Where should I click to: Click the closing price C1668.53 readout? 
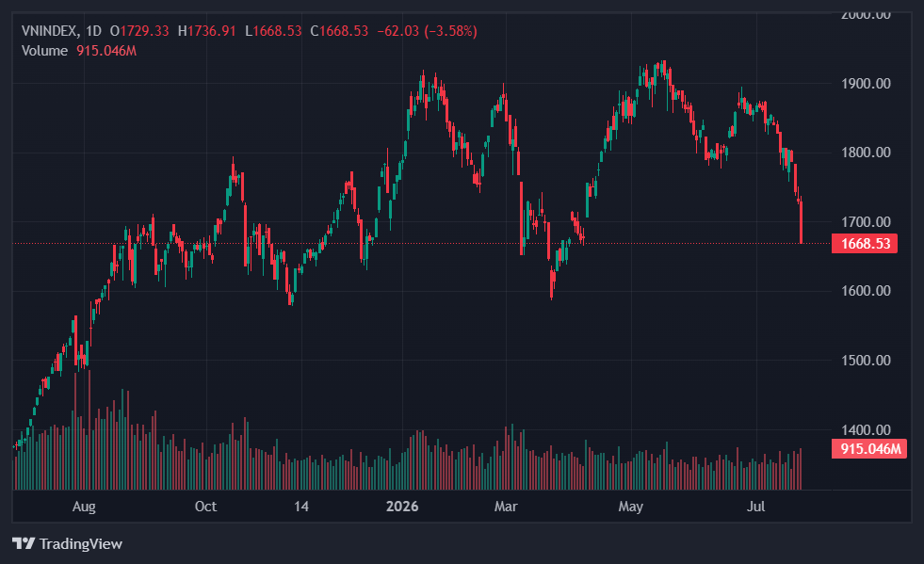(339, 31)
